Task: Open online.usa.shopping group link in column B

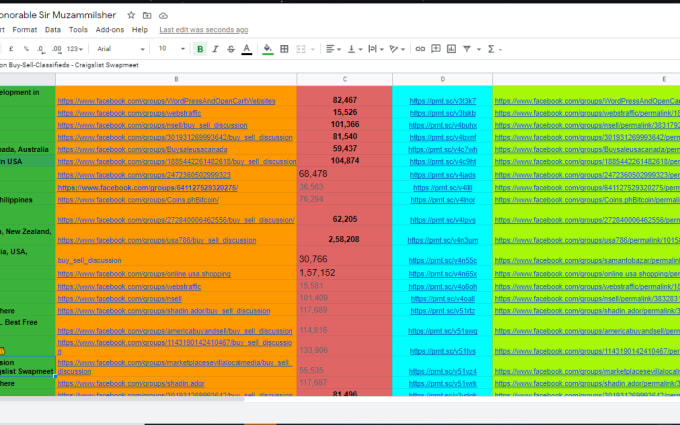Action: tap(144, 274)
